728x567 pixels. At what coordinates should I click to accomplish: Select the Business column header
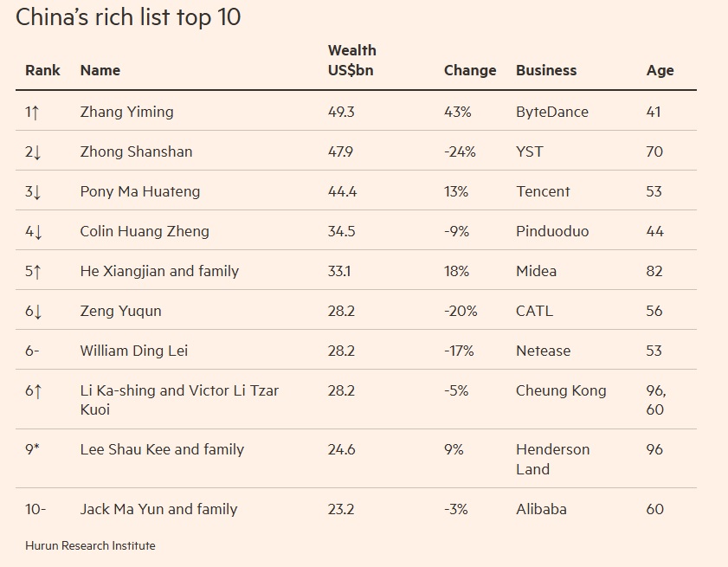546,70
